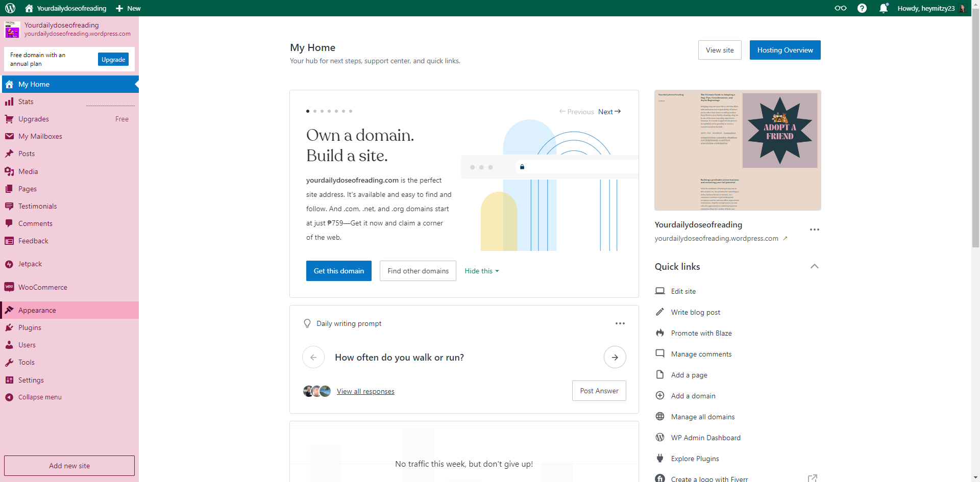Go to Next card in carousel

(609, 112)
